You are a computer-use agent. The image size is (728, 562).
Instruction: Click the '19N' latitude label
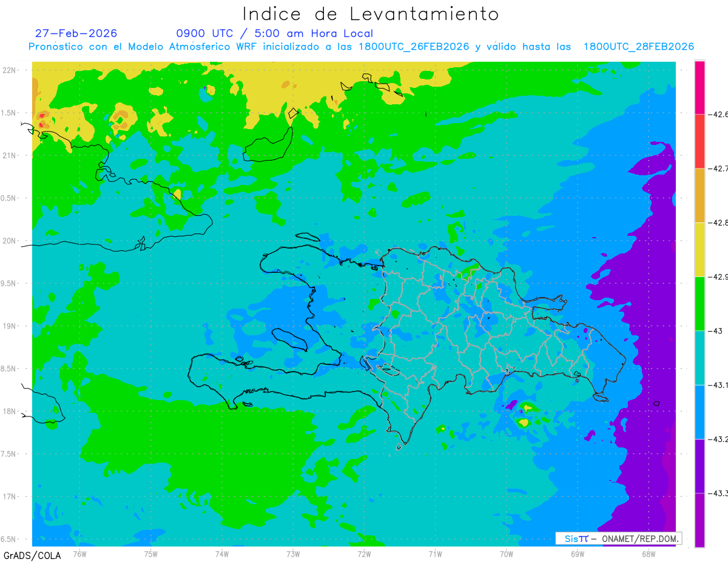10,326
